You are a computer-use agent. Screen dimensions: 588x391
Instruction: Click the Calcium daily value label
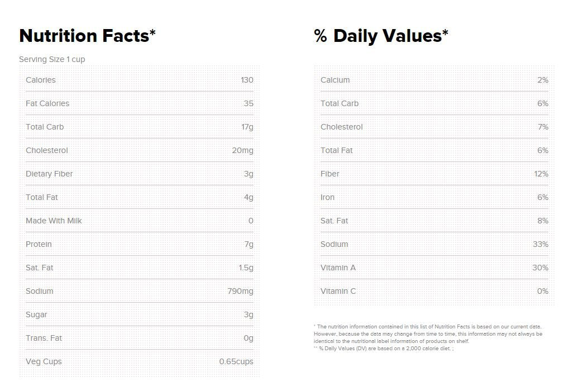coord(335,80)
